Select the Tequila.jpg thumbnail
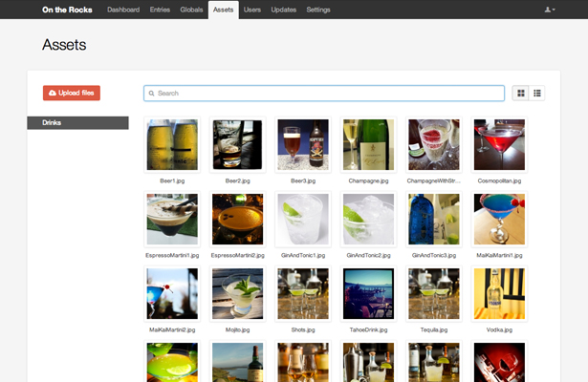The width and height of the screenshot is (588, 382). 434,293
